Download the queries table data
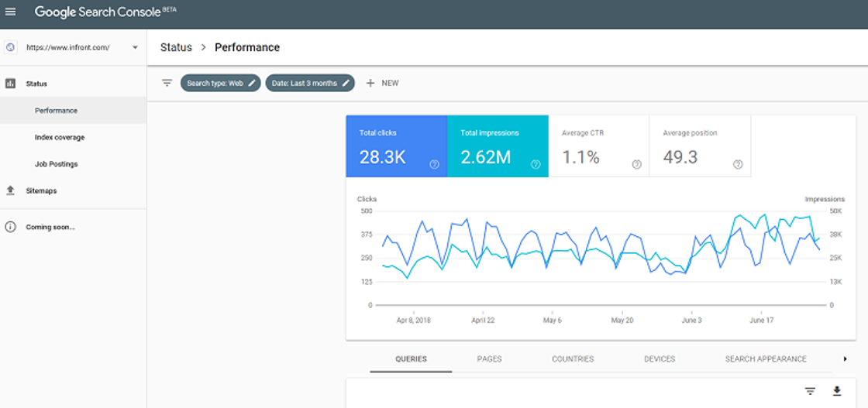868x408 pixels. click(837, 392)
